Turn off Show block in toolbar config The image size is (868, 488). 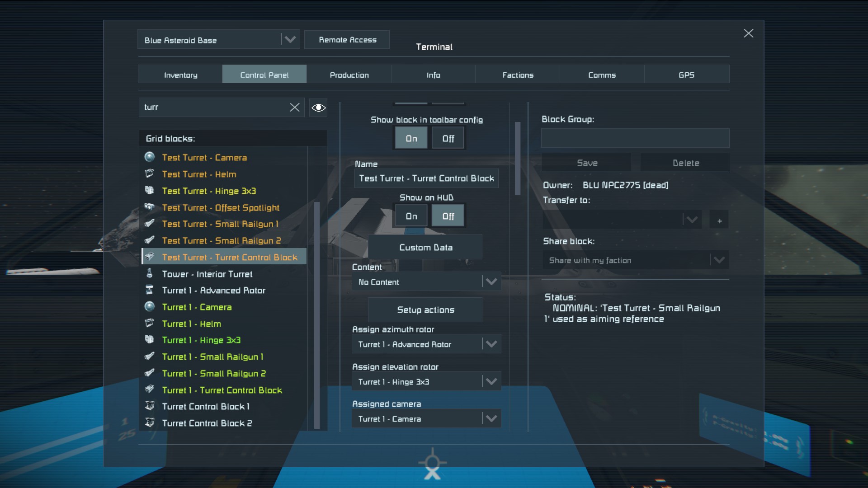point(448,138)
